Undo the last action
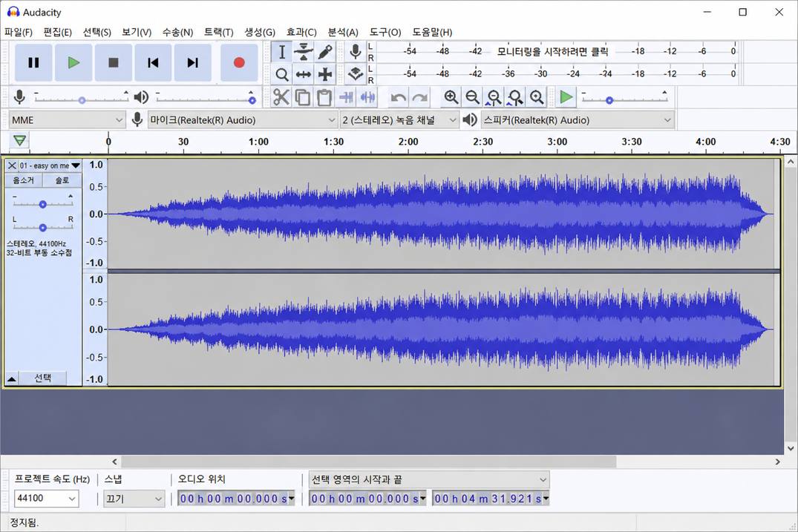This screenshot has height=532, width=798. click(x=398, y=97)
